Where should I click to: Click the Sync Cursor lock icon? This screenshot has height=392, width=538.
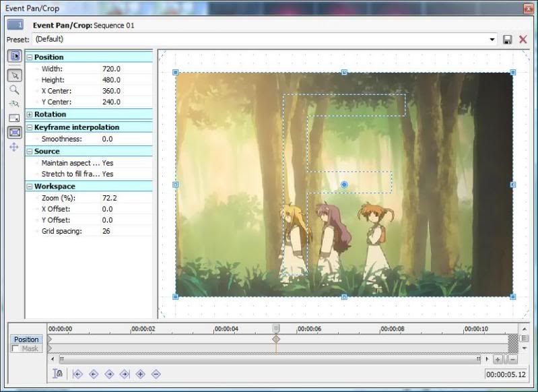pos(58,374)
